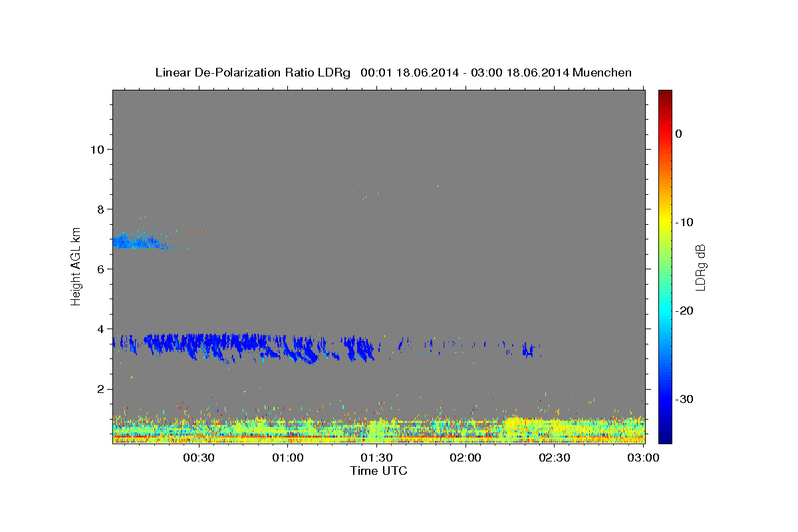This screenshot has width=798, height=532.
Task: Click the colorbar value -10
Action: pyautogui.click(x=684, y=222)
